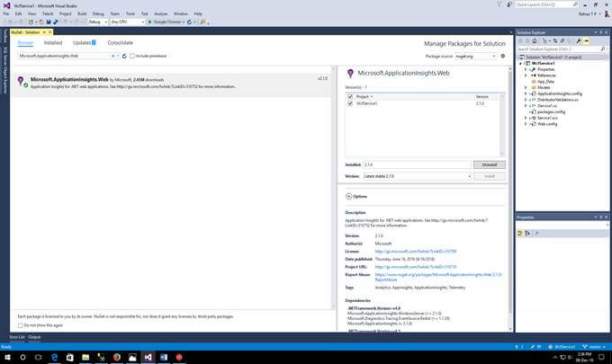Expand the References node in Solution Explorer
Screen dimensions: 612x364
click(526, 75)
